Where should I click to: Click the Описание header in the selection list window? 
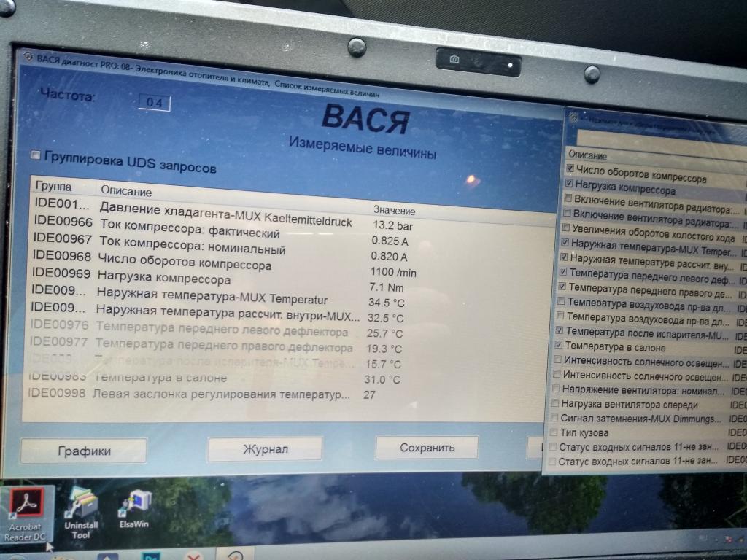click(587, 155)
